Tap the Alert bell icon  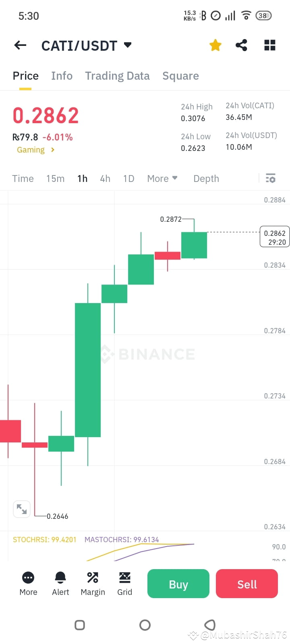click(60, 577)
